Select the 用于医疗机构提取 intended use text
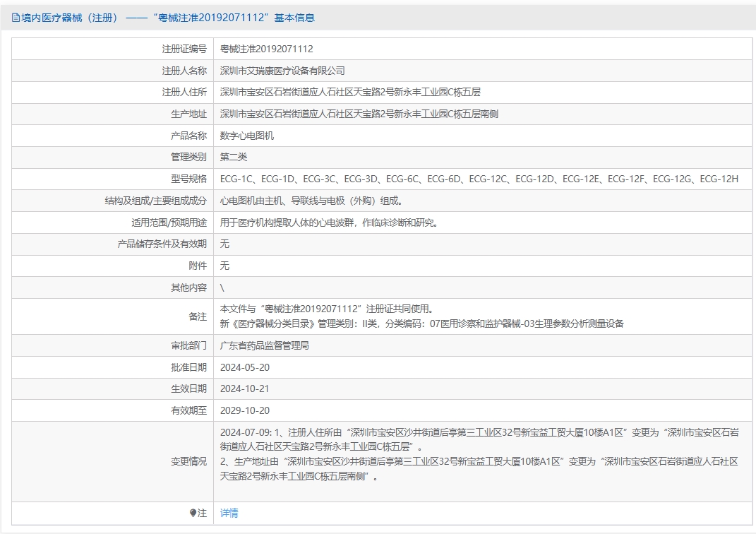 (329, 223)
